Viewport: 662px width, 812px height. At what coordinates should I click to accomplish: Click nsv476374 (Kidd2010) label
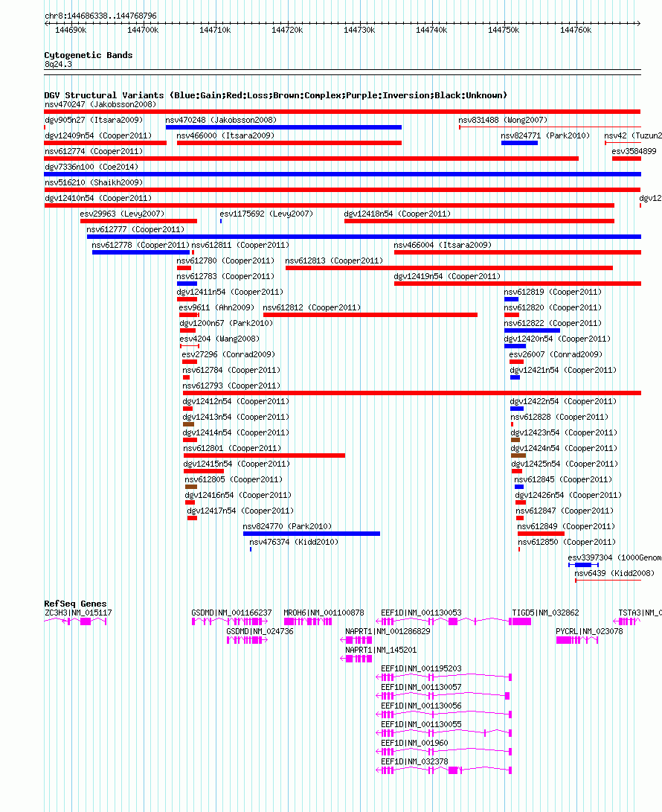[294, 542]
